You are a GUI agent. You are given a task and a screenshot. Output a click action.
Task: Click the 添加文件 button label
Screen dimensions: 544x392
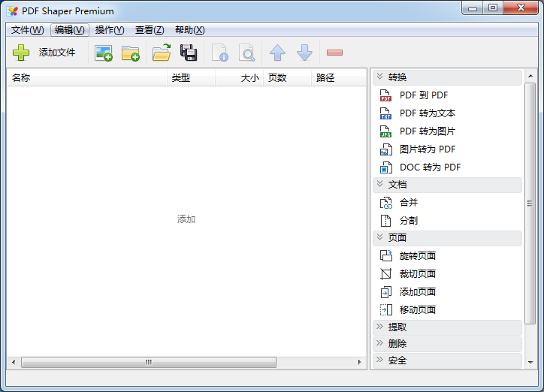coord(57,53)
